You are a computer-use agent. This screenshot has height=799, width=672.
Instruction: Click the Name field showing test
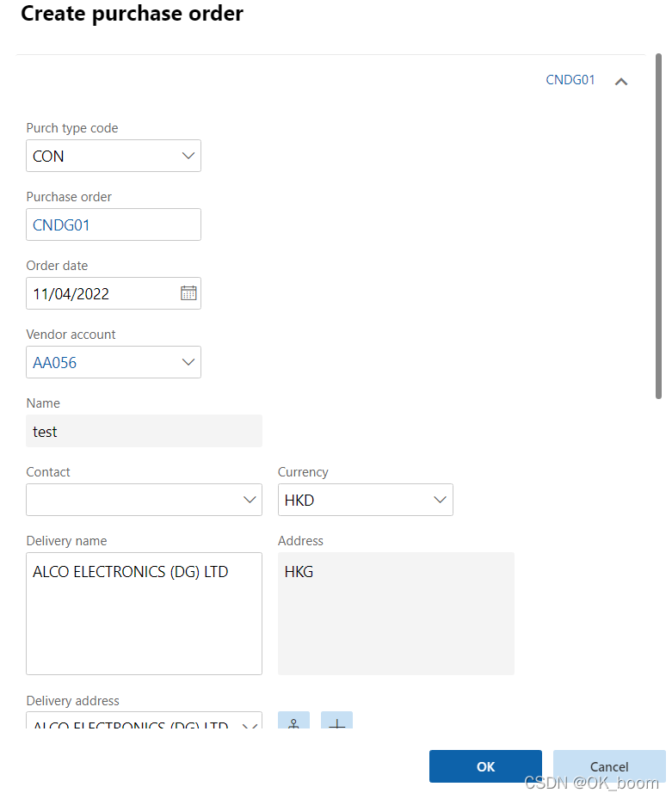tap(144, 431)
